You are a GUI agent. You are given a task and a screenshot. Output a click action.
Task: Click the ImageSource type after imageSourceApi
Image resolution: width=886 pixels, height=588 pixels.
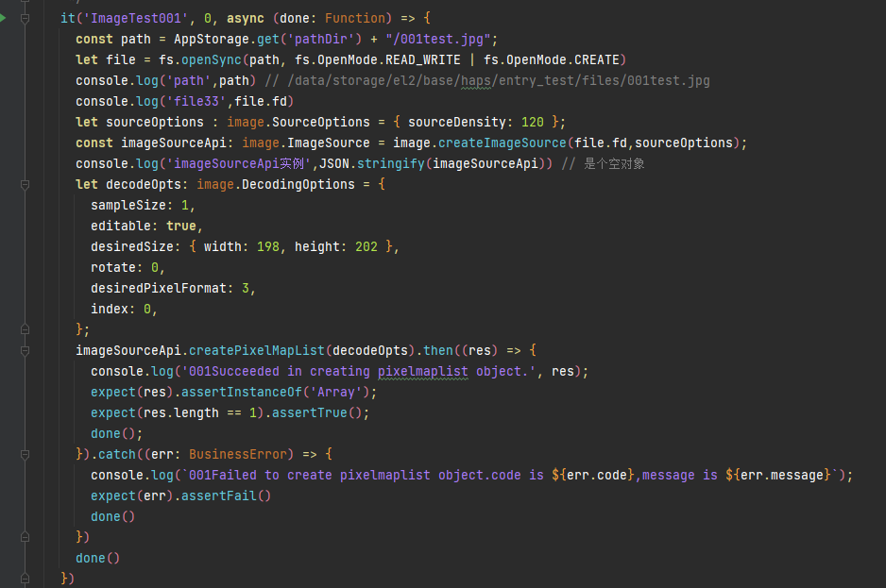[329, 143]
